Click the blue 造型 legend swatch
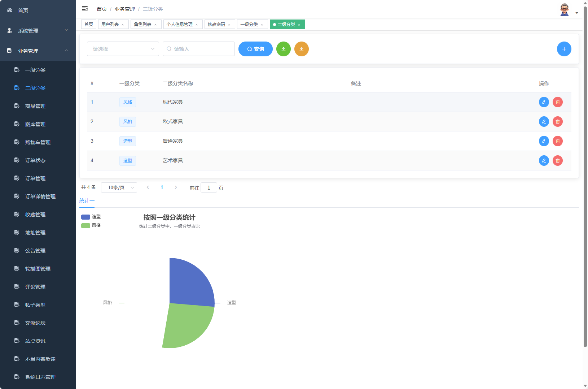Viewport: 588px width, 389px height. (85, 217)
